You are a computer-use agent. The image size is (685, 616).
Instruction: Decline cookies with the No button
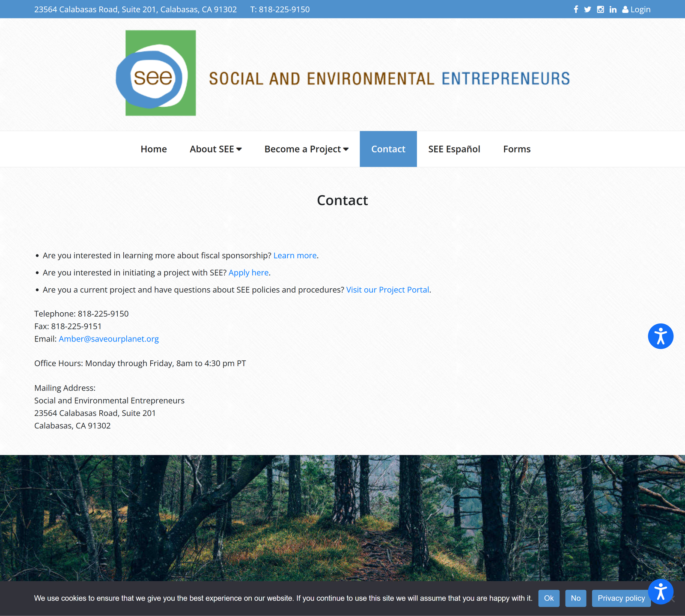tap(576, 598)
